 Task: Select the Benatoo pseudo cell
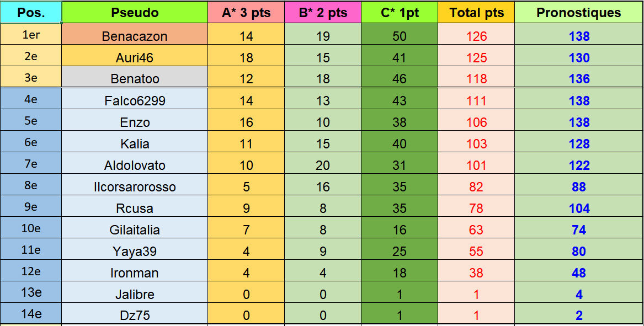tap(135, 79)
